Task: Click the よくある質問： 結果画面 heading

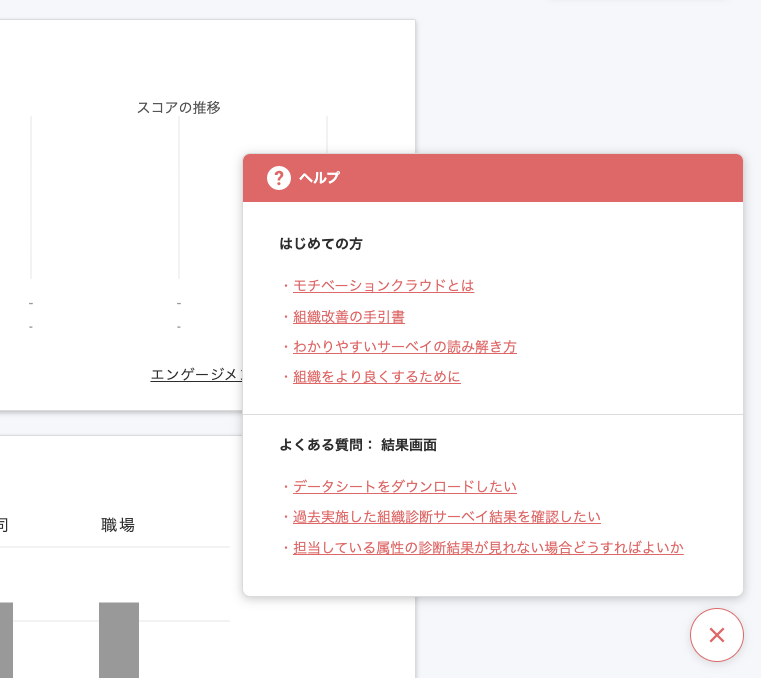Action: click(x=357, y=445)
